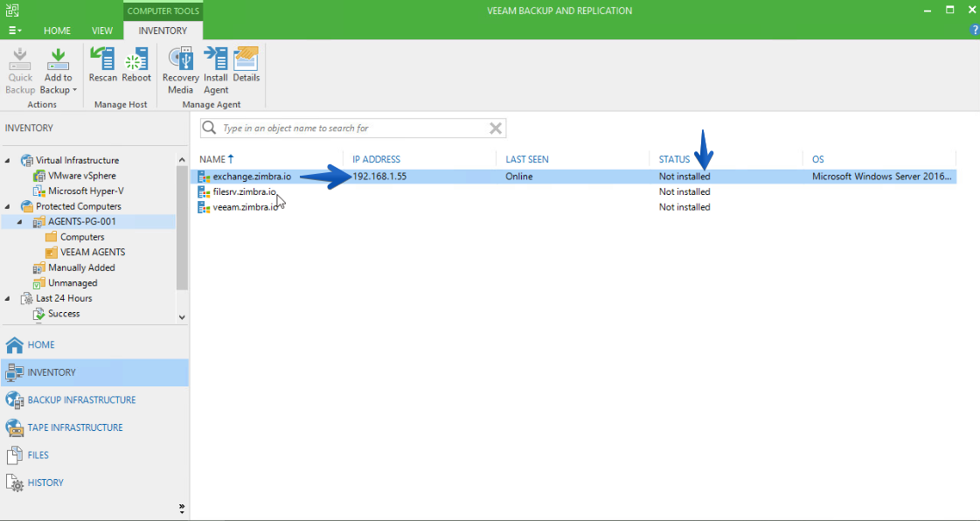Switch to the View ribbon tab
980x521 pixels.
tap(102, 31)
